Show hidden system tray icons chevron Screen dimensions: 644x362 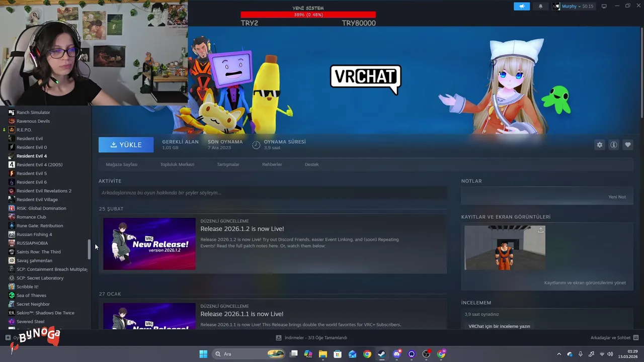tap(559, 354)
